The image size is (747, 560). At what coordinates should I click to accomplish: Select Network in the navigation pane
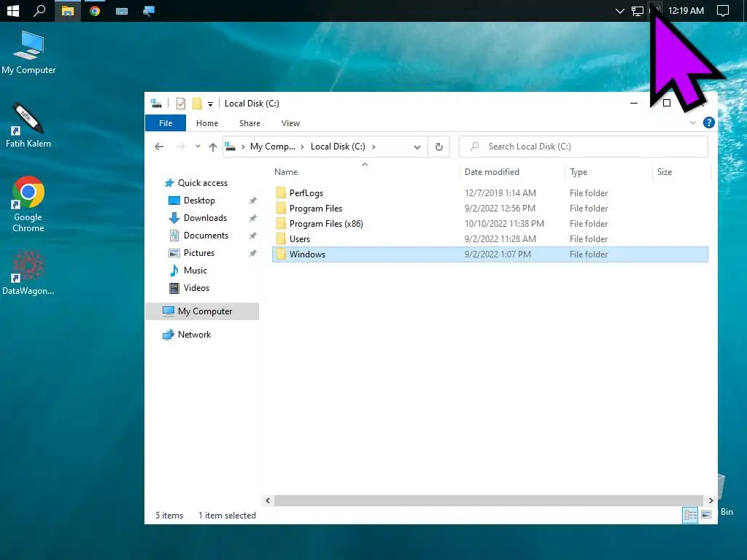[194, 335]
